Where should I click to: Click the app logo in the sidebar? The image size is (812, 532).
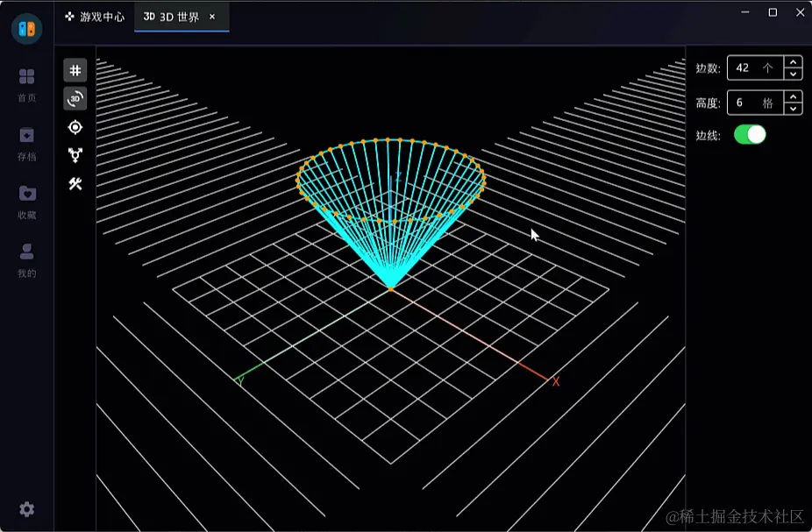(x=26, y=29)
